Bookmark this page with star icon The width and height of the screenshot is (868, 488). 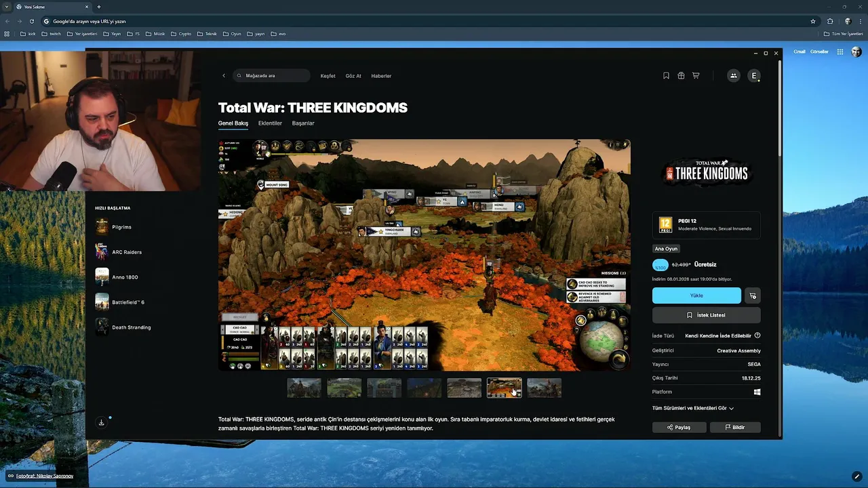point(813,21)
